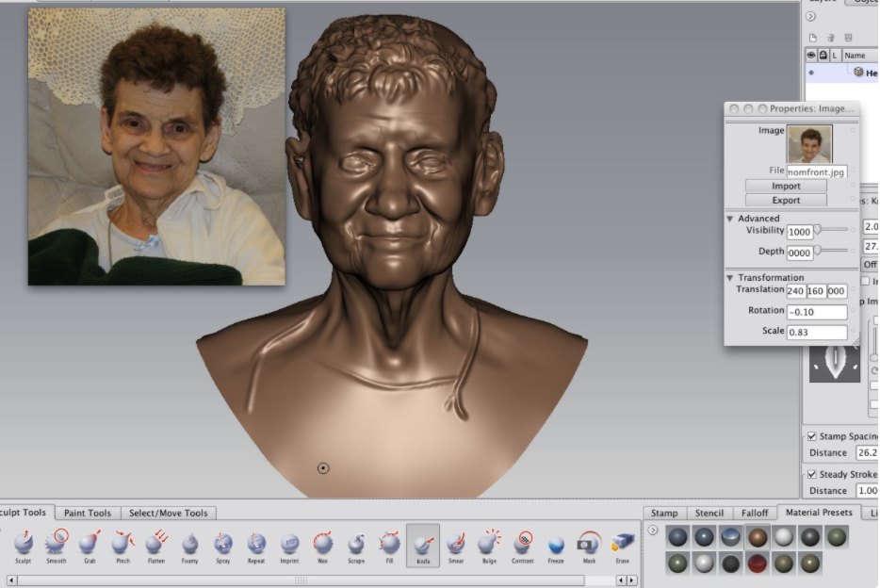Viewport: 880px width, 588px height.
Task: Click the Stamp Spacing Distance field
Action: point(867,452)
